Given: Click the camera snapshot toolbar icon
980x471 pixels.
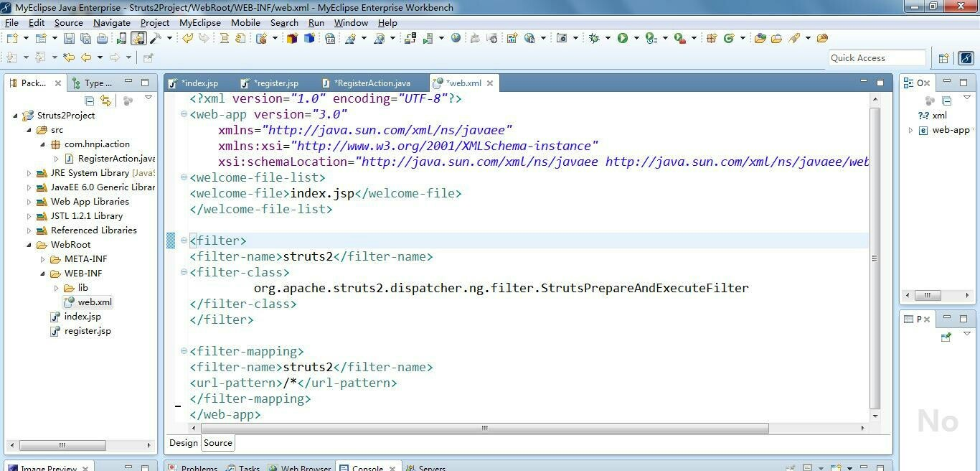Looking at the screenshot, I should 562,38.
